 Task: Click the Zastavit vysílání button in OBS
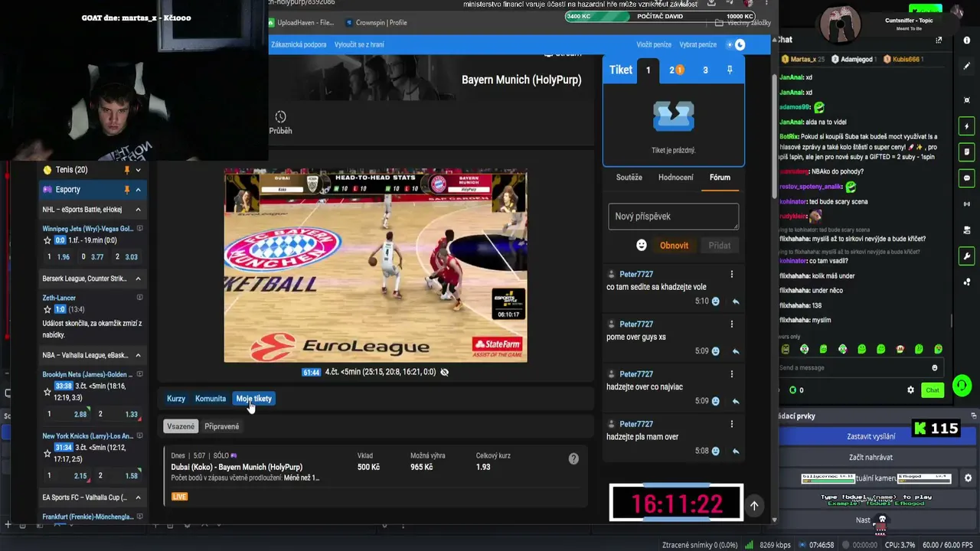point(871,437)
